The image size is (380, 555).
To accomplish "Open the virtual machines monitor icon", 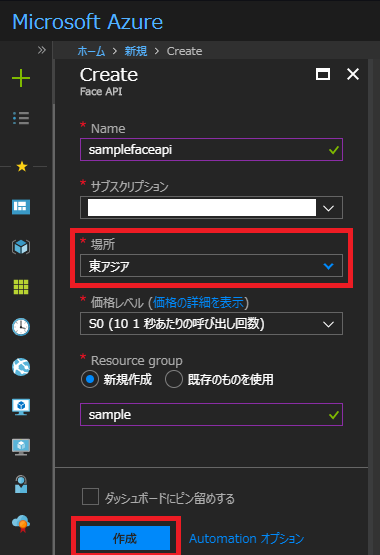I will click(x=21, y=407).
